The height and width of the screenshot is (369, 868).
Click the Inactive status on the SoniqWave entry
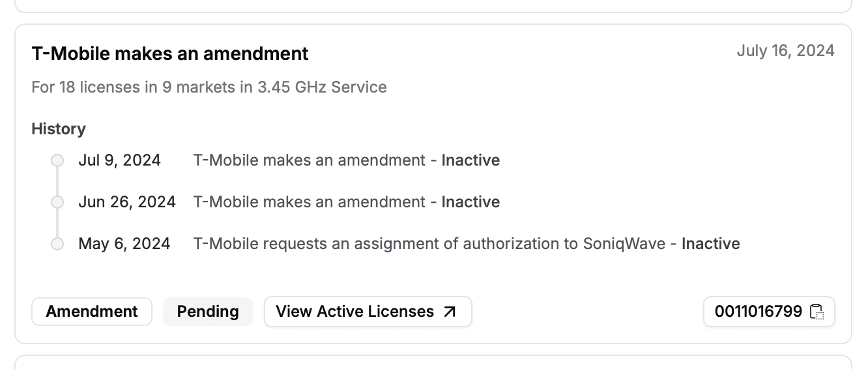(x=710, y=244)
